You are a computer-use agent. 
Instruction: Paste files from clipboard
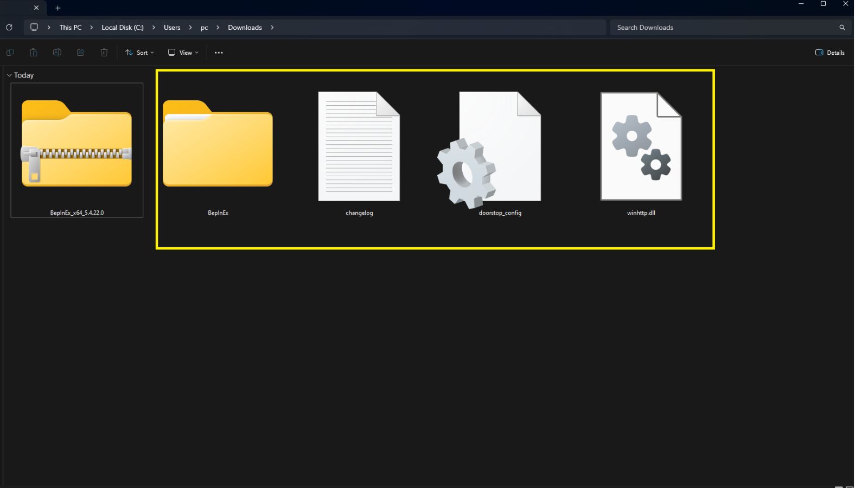coord(33,52)
